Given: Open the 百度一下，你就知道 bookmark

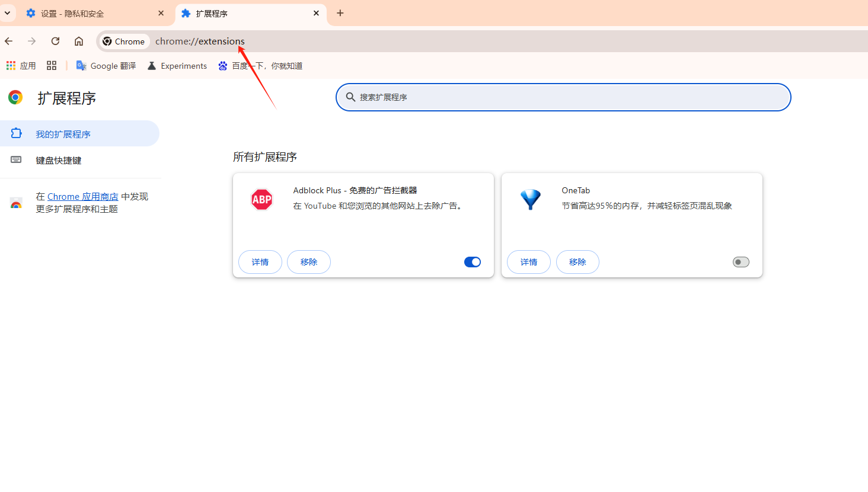Looking at the screenshot, I should 260,66.
